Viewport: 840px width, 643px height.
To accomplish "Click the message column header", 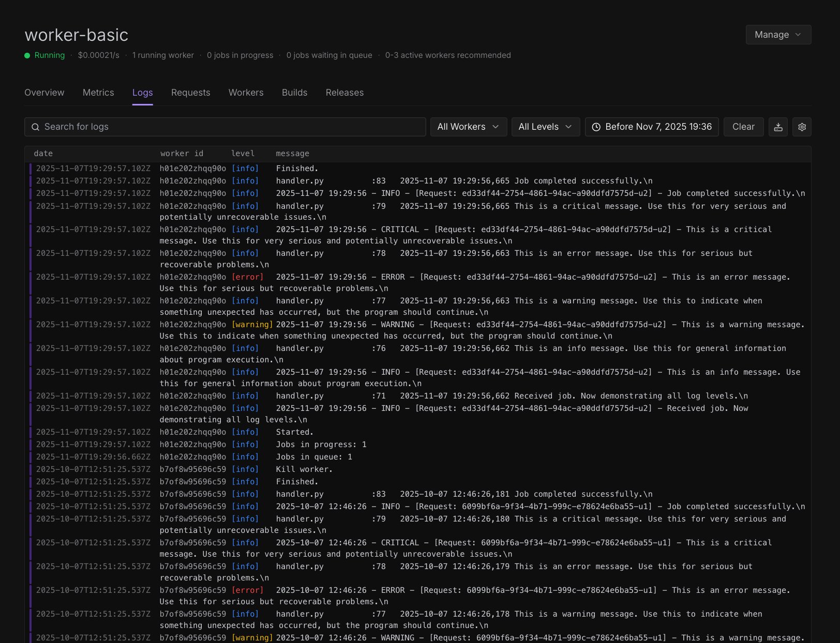I will (292, 154).
